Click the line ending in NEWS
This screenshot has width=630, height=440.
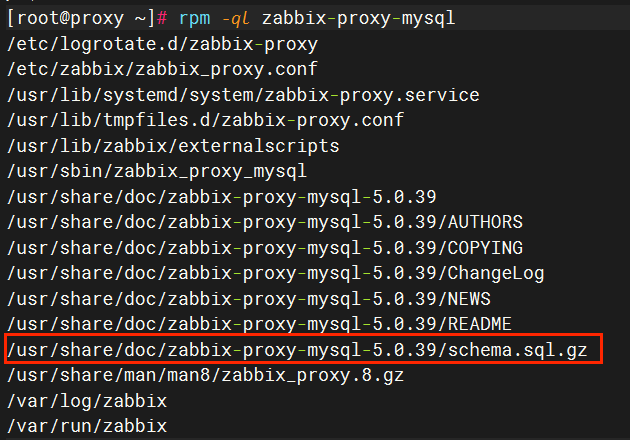pyautogui.click(x=249, y=299)
